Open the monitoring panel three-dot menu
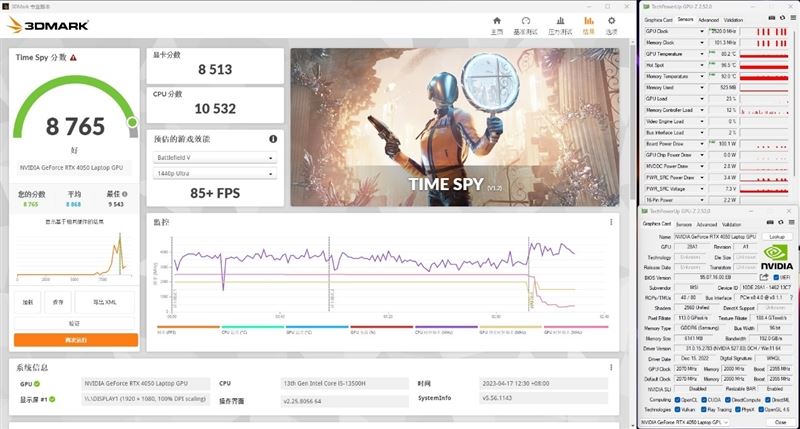This screenshot has width=800, height=429. click(611, 222)
